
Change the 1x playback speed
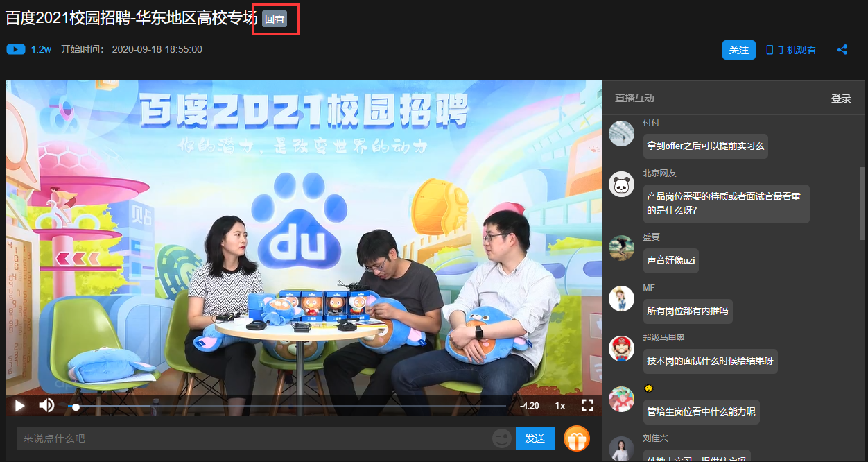(x=560, y=406)
